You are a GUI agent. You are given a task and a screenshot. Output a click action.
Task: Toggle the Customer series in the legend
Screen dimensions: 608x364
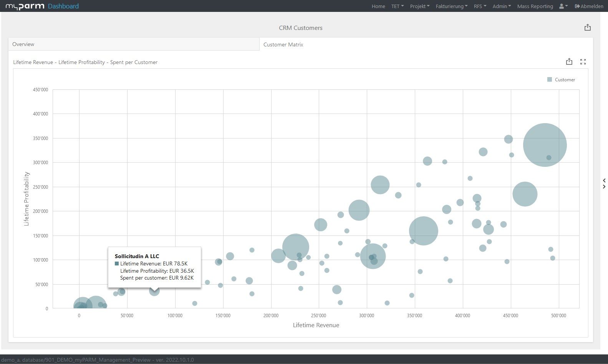coord(561,80)
